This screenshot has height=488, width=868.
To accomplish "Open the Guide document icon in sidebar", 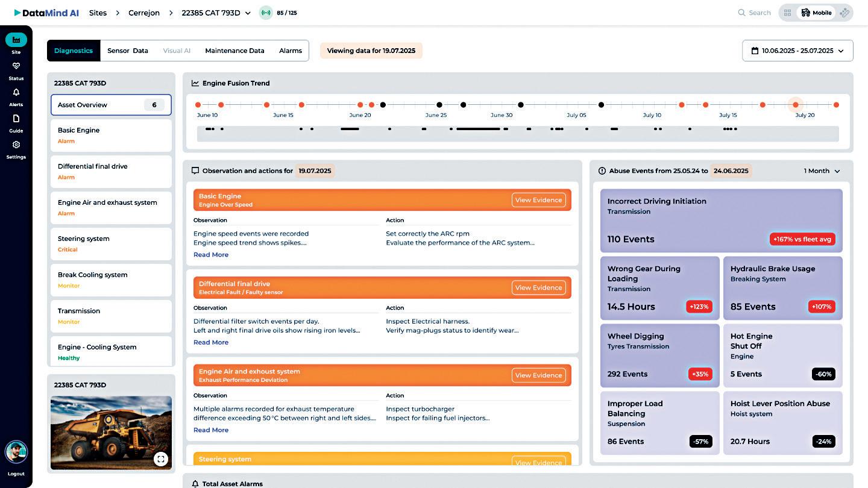I will click(x=16, y=119).
